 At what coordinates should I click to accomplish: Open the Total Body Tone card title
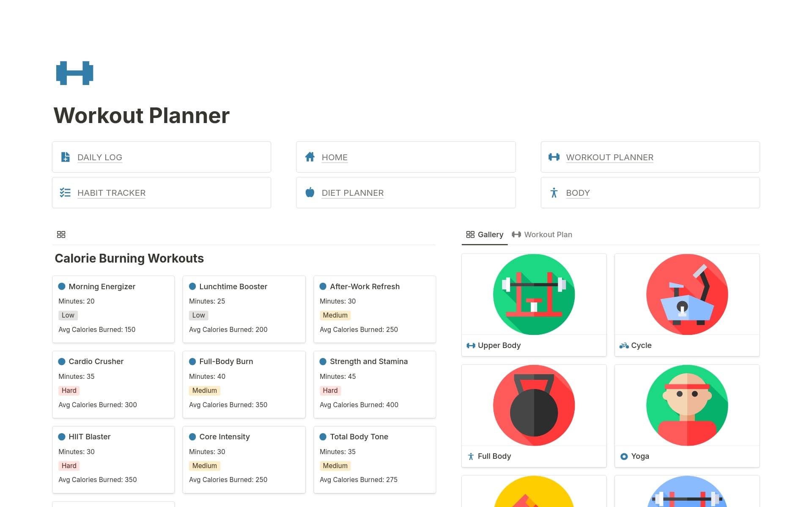pyautogui.click(x=359, y=437)
